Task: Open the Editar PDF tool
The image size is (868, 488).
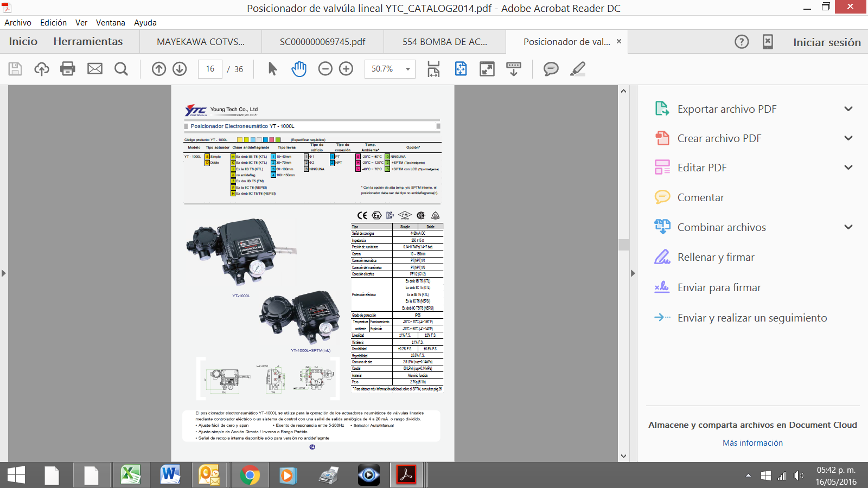Action: tap(702, 168)
